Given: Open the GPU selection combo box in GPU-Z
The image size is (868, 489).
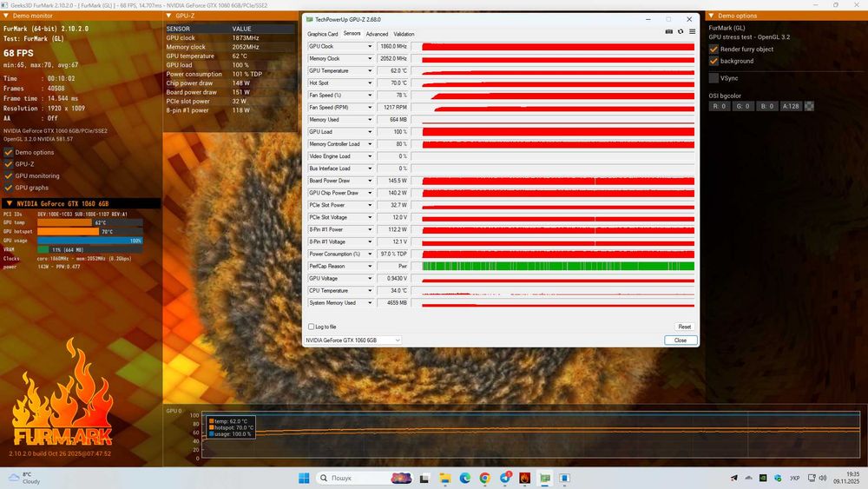Looking at the screenshot, I should [x=352, y=340].
